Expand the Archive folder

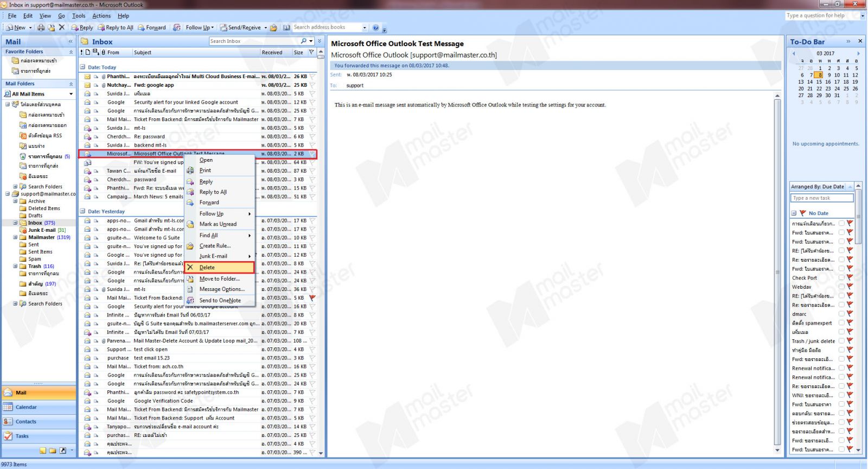[15, 201]
